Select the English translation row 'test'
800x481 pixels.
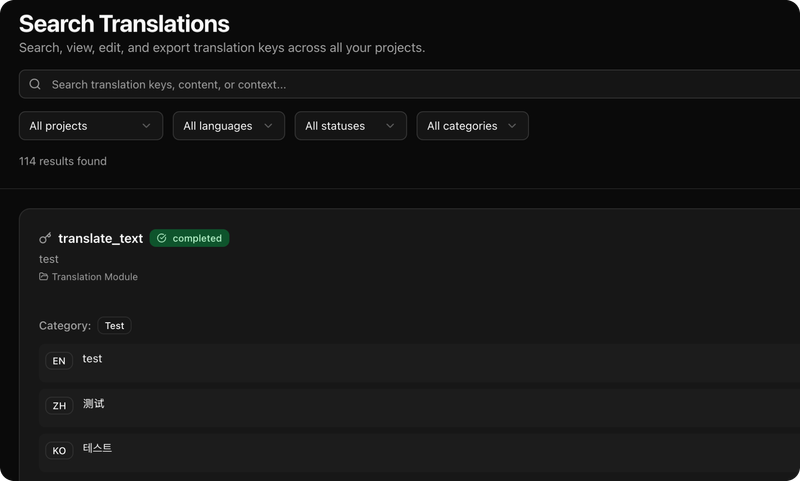(x=92, y=359)
